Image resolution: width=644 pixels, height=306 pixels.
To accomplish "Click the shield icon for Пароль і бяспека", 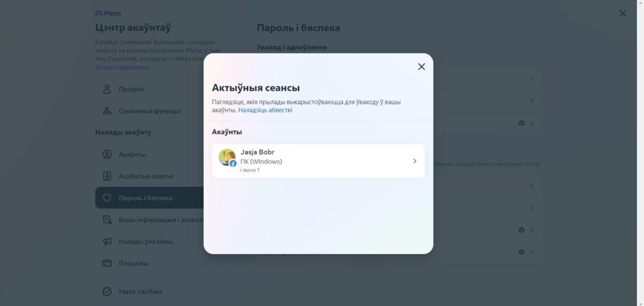I will (x=107, y=198).
